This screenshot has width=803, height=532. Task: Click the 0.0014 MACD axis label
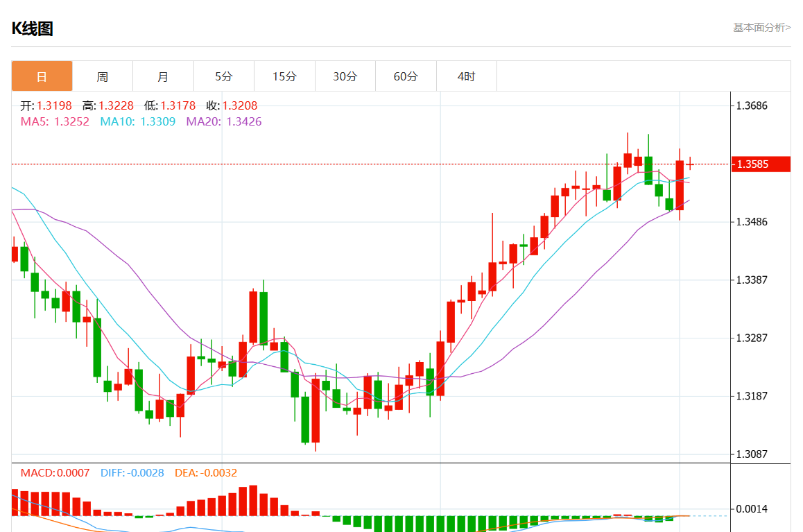[x=752, y=509]
